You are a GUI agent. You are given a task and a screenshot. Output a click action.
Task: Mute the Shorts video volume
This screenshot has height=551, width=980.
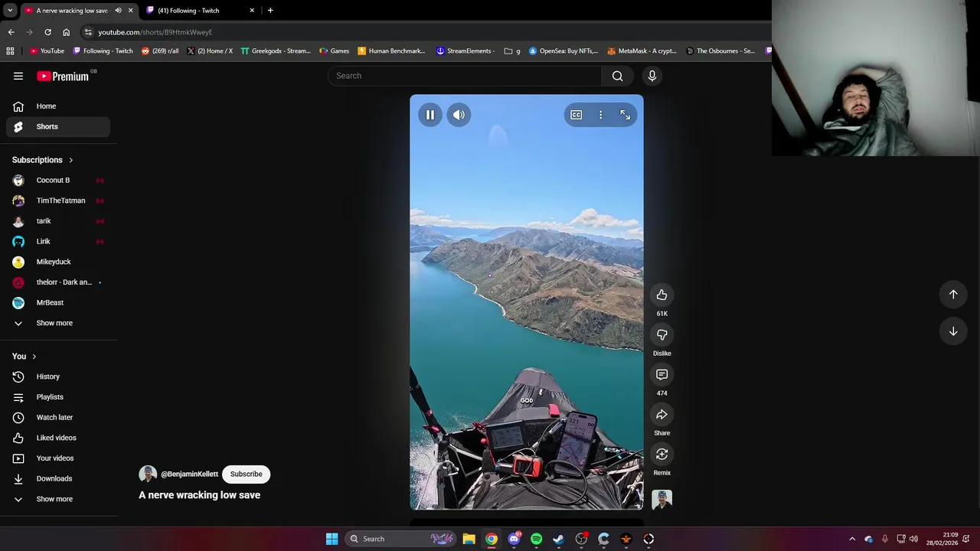(459, 115)
